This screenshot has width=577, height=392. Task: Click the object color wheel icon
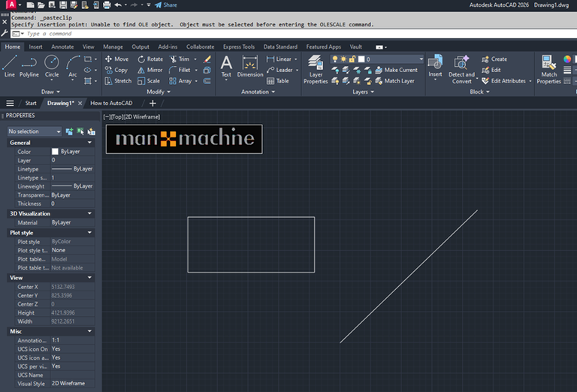pyautogui.click(x=567, y=59)
